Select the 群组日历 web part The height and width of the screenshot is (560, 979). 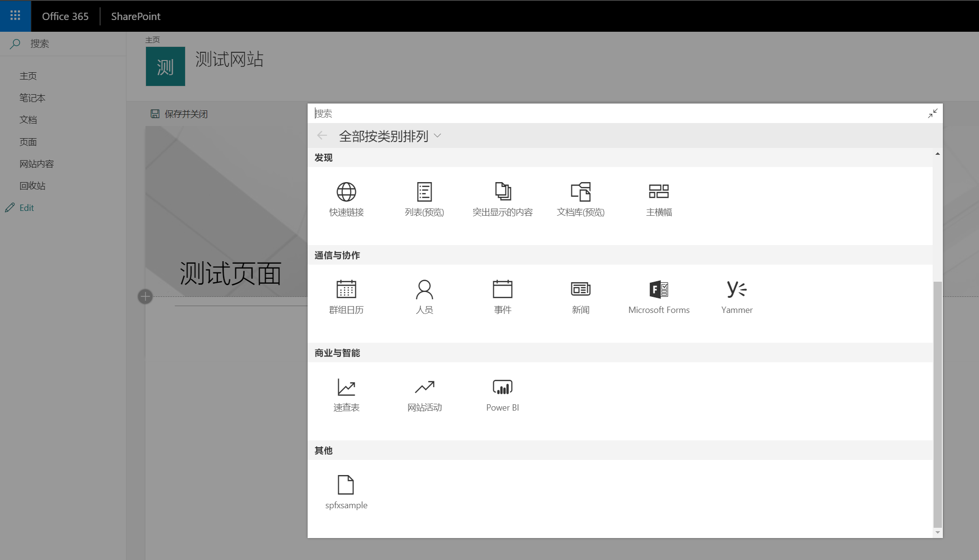click(x=347, y=296)
